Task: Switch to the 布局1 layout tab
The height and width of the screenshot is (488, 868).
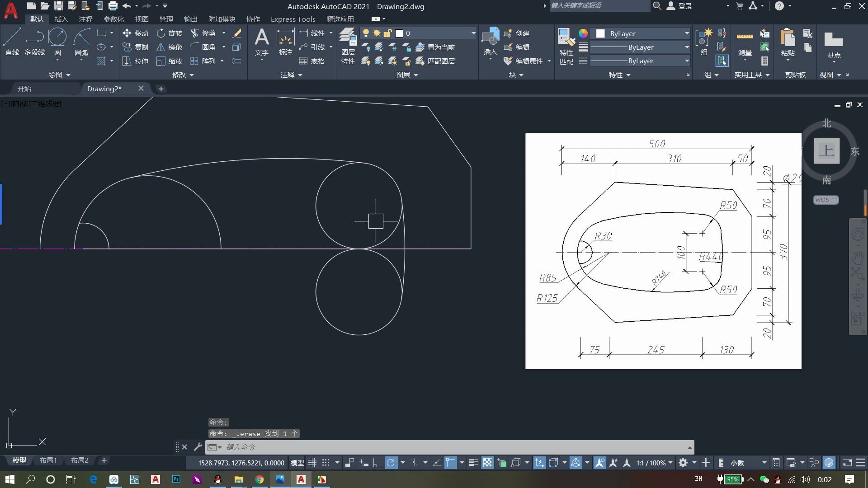Action: 48,460
